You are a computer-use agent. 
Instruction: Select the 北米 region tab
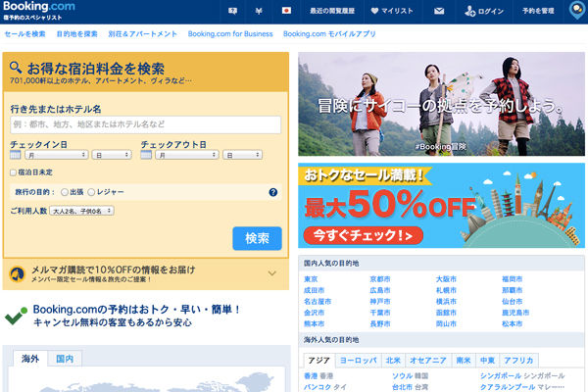click(393, 361)
